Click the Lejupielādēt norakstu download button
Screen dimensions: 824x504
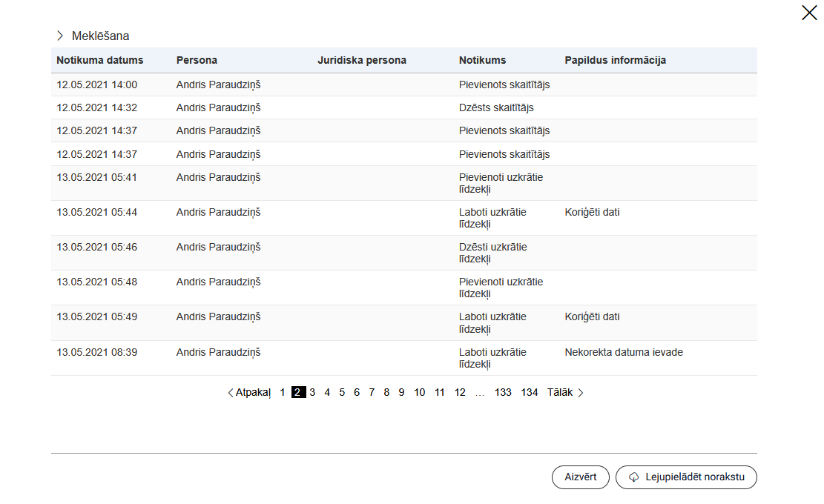[686, 477]
